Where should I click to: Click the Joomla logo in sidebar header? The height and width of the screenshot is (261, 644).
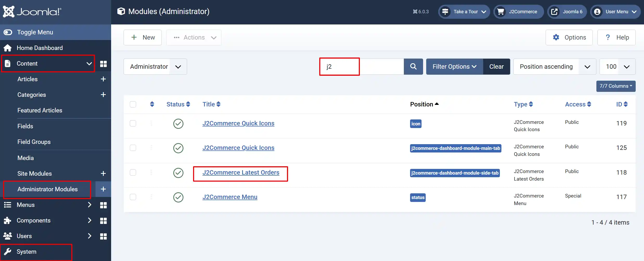(x=32, y=12)
